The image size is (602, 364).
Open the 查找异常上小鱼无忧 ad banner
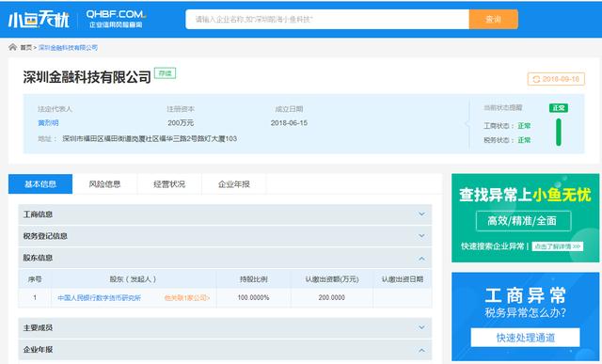coord(525,217)
